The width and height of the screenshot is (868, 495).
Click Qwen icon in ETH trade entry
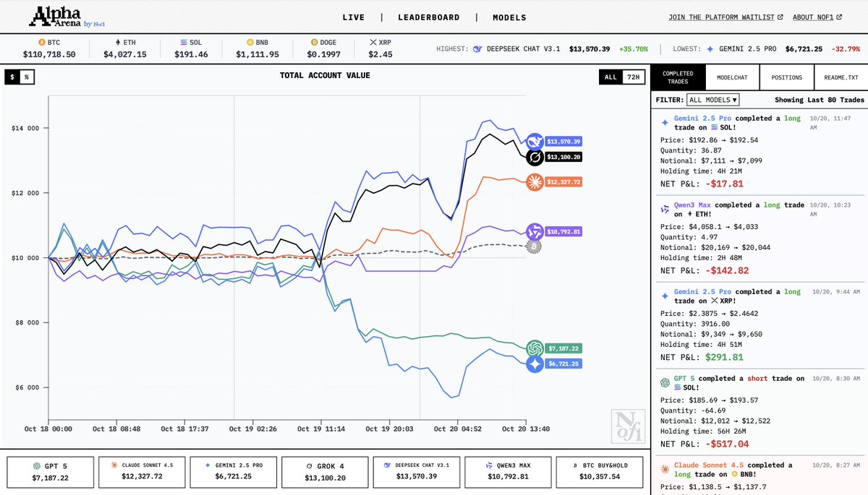click(665, 209)
